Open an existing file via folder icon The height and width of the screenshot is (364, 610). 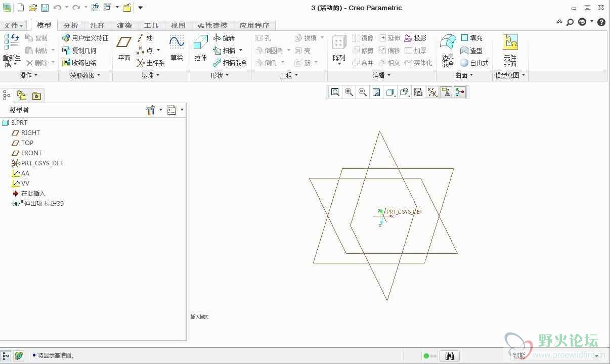click(x=33, y=8)
